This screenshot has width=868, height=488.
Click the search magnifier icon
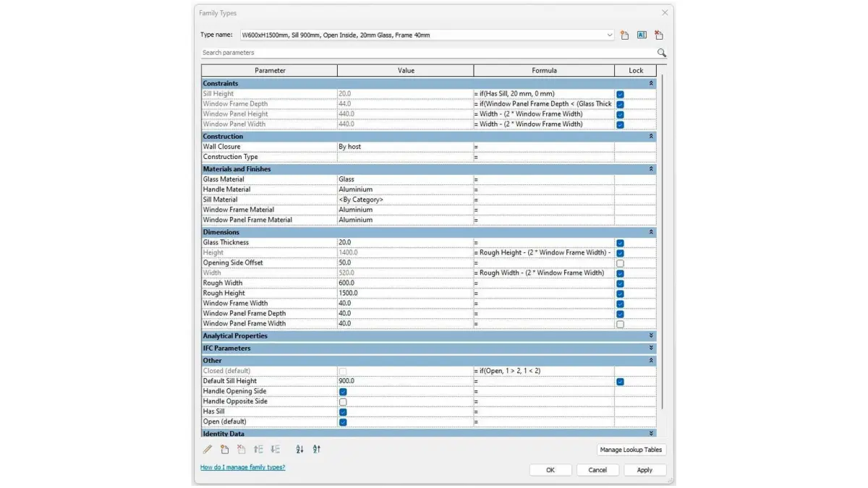point(661,53)
